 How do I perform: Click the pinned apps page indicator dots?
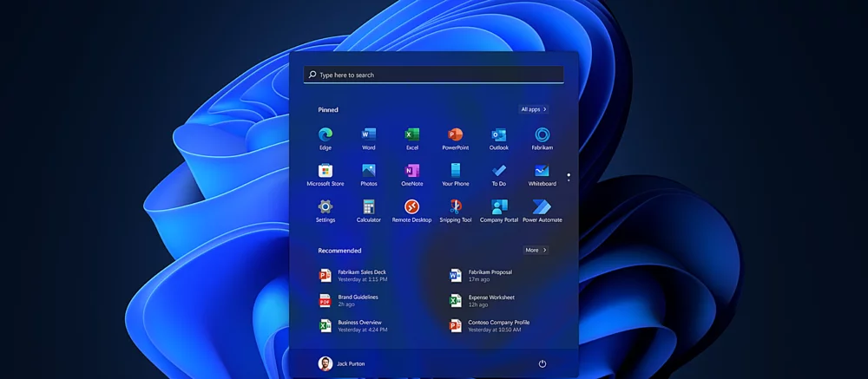click(x=569, y=177)
